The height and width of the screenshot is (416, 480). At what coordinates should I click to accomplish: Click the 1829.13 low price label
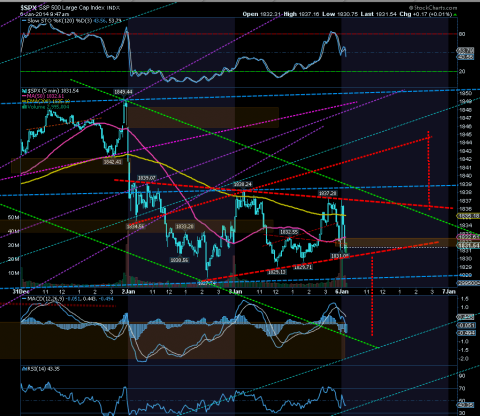coord(277,272)
